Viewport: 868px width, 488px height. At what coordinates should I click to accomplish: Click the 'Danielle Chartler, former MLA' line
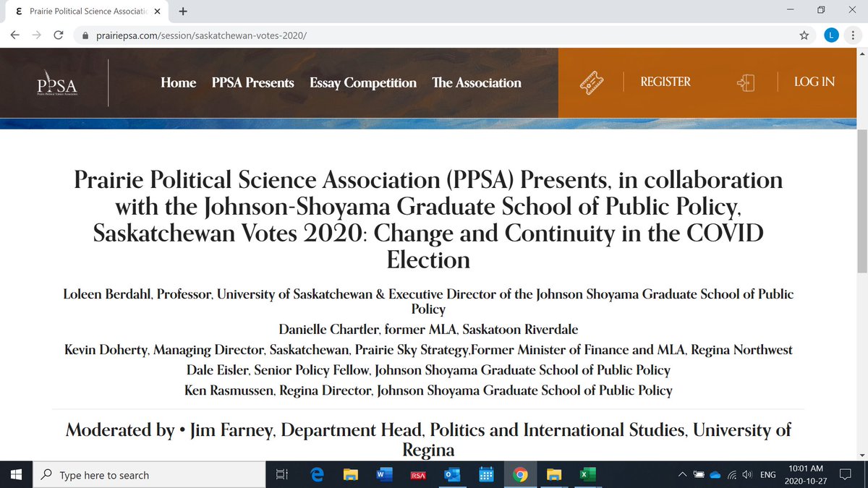428,329
